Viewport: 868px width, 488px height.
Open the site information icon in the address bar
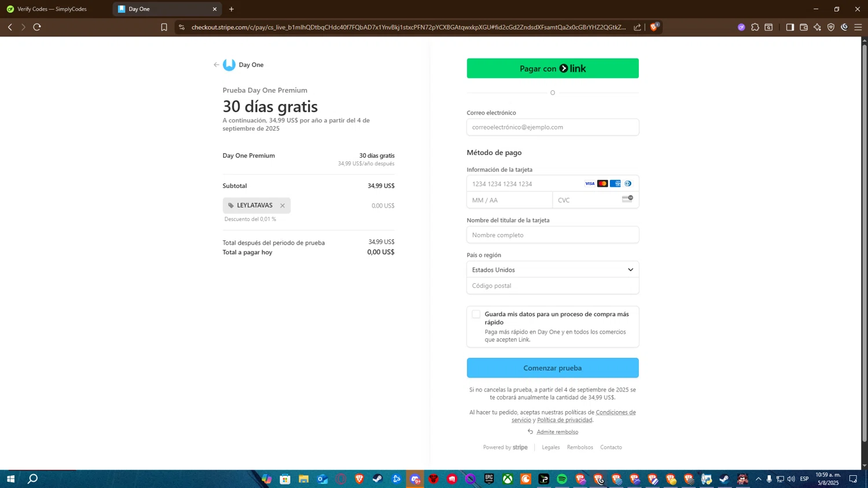coord(182,27)
